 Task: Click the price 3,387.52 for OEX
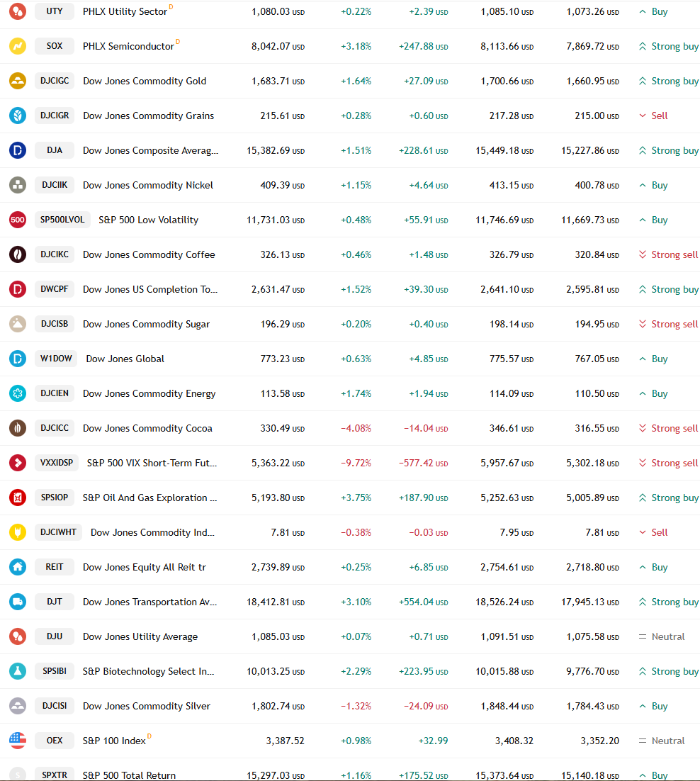click(285, 741)
